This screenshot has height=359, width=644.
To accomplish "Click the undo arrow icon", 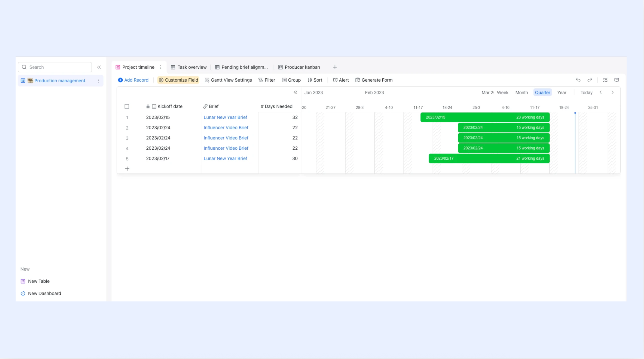I will 578,80.
